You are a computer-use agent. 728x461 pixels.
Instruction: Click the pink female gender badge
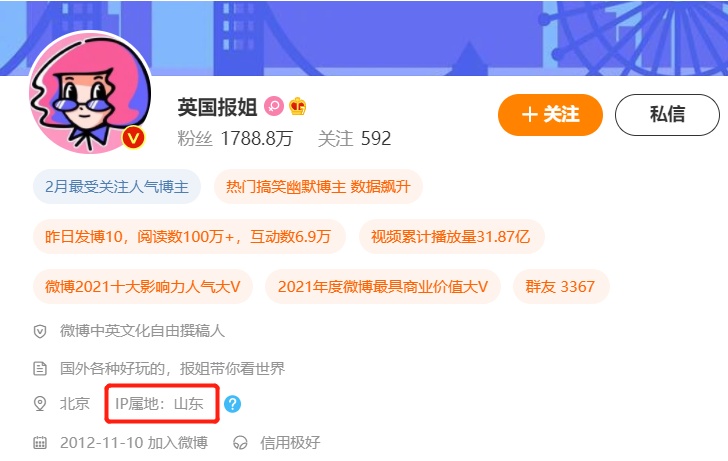click(x=274, y=106)
